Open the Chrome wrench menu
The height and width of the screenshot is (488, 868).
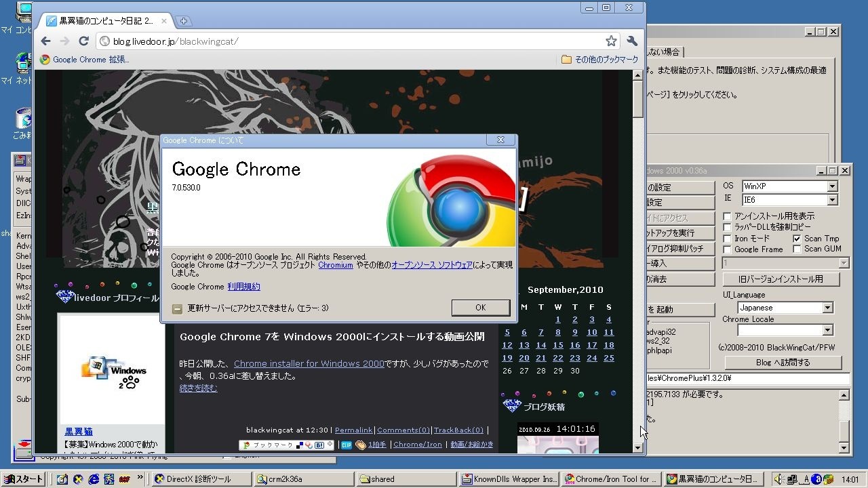(632, 41)
